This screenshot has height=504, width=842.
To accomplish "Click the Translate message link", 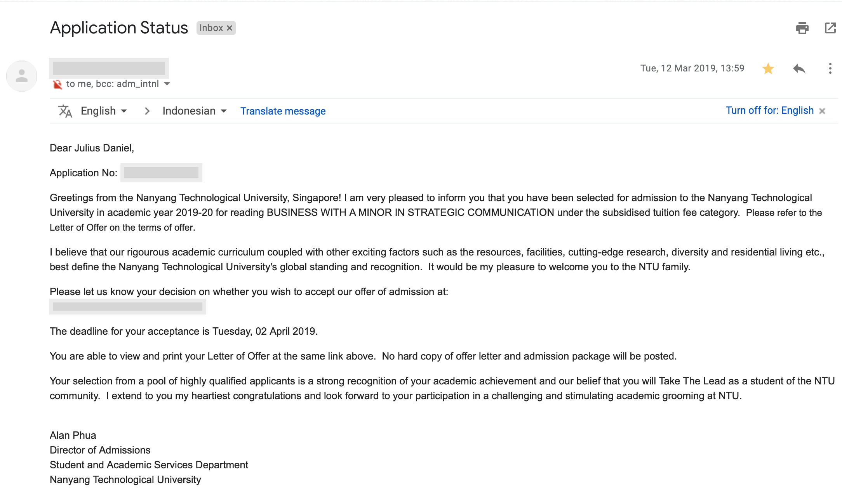I will [x=283, y=111].
